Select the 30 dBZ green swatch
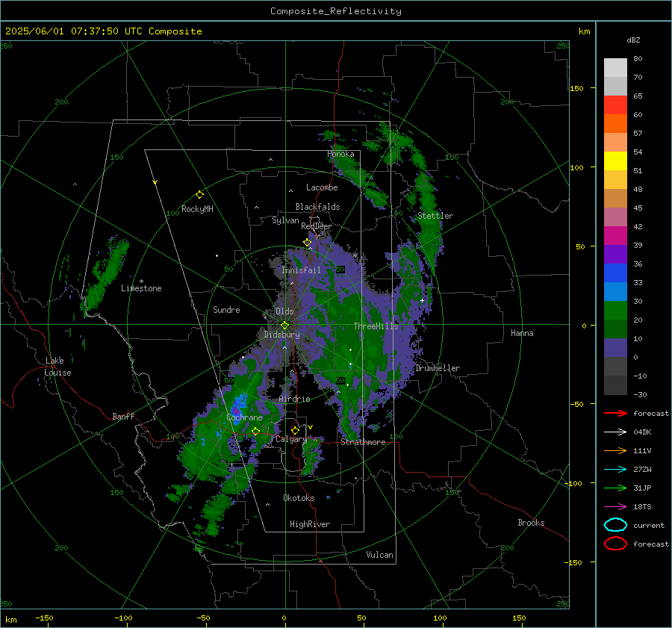 point(615,311)
